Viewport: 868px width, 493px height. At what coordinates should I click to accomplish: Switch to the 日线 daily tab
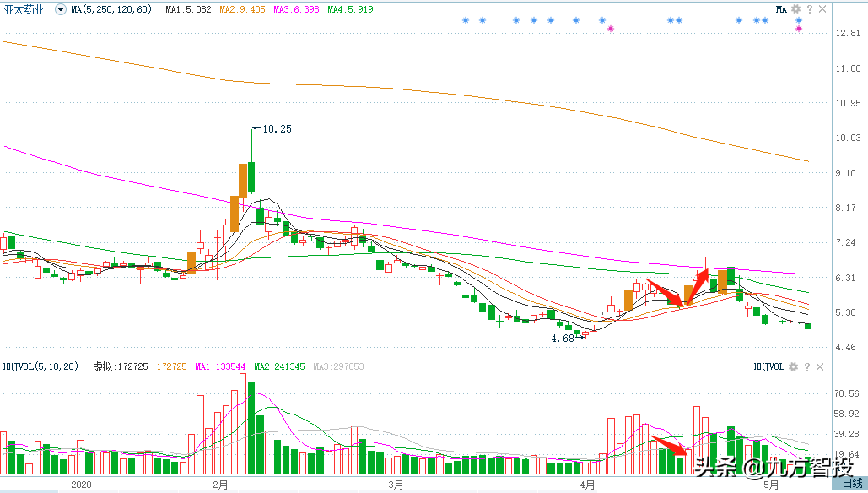[853, 484]
